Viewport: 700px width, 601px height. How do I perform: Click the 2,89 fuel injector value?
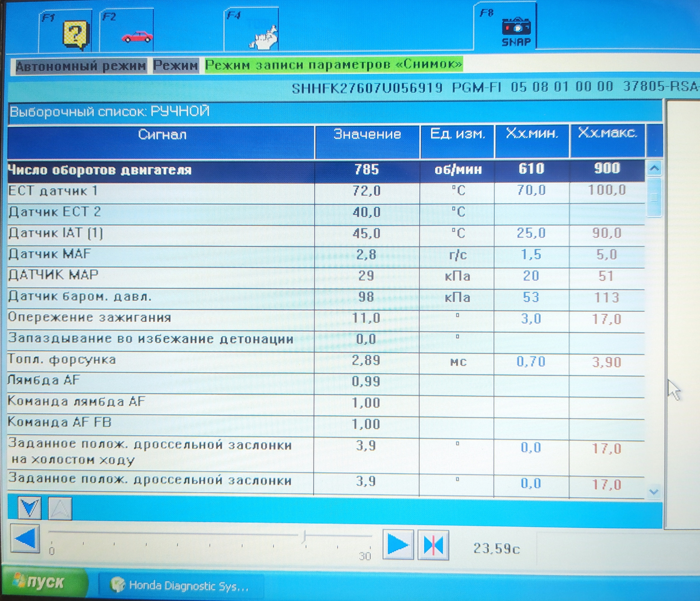(366, 361)
